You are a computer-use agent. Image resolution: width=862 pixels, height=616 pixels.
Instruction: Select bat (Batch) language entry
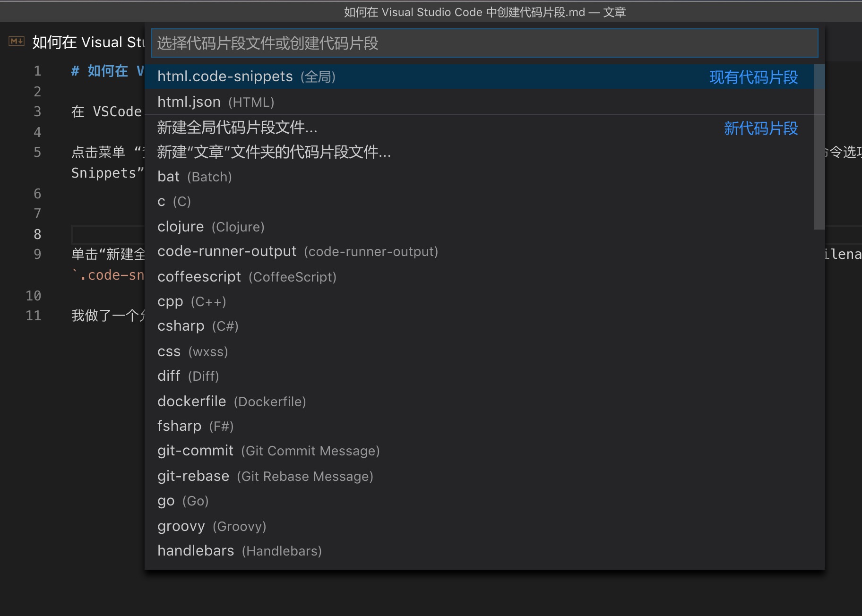tap(194, 177)
